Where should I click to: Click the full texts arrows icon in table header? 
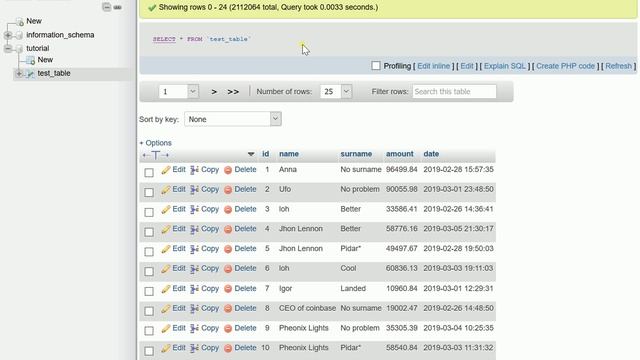[156, 155]
